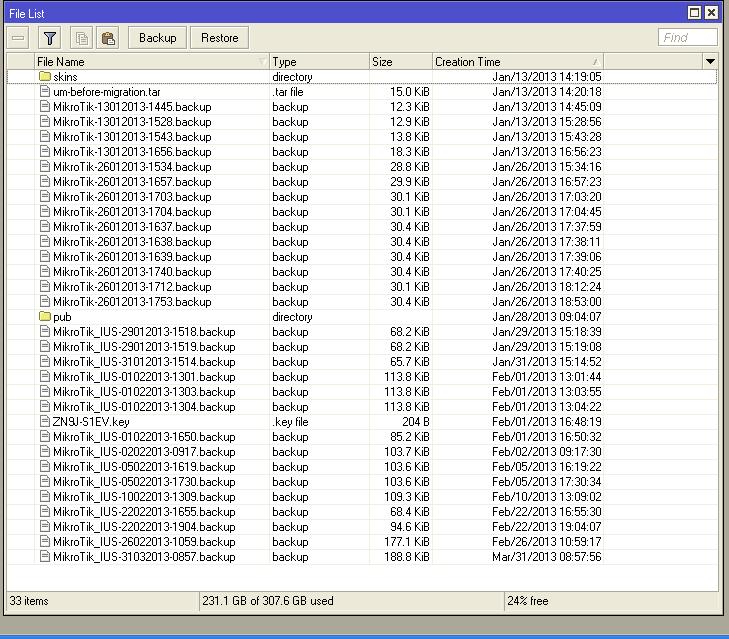Select the skins folder icon

(x=45, y=76)
